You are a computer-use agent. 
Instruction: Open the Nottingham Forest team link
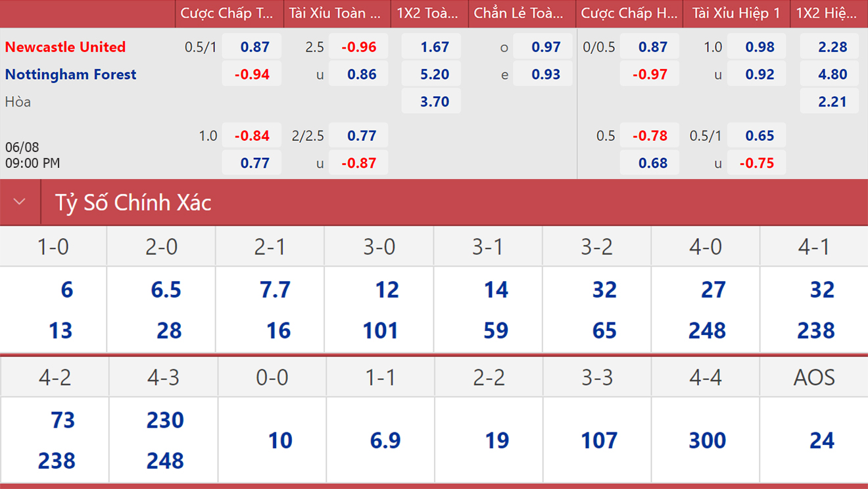(x=70, y=74)
